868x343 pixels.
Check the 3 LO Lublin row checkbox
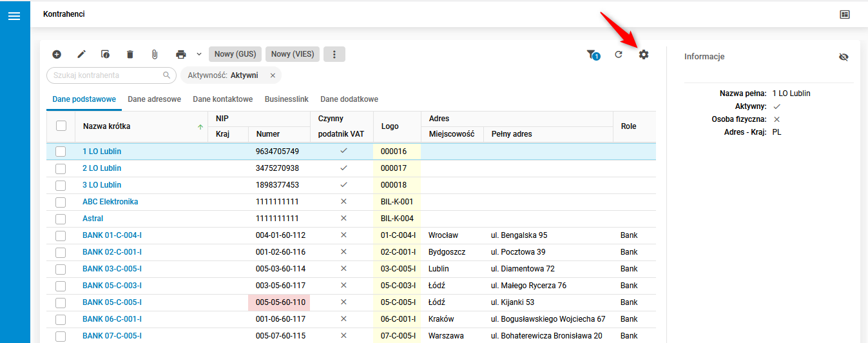(61, 185)
